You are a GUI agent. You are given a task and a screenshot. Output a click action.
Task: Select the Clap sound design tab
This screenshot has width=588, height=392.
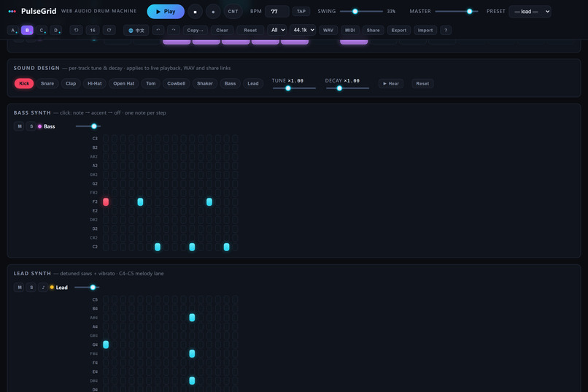point(71,84)
